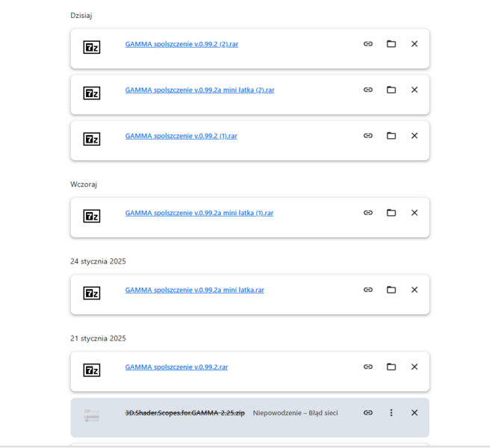The height and width of the screenshot is (448, 490).
Task: Show mini łatka (2).rar in folder
Action: (x=391, y=90)
